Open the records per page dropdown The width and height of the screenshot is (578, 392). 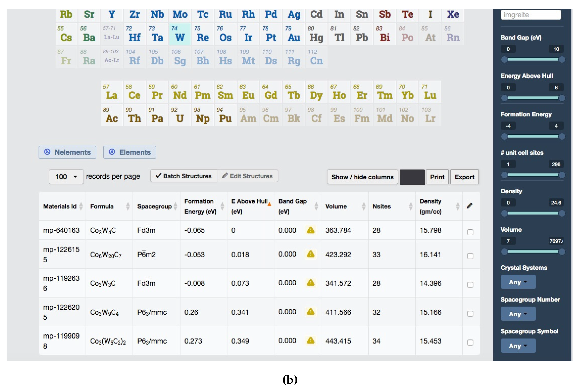tap(66, 177)
